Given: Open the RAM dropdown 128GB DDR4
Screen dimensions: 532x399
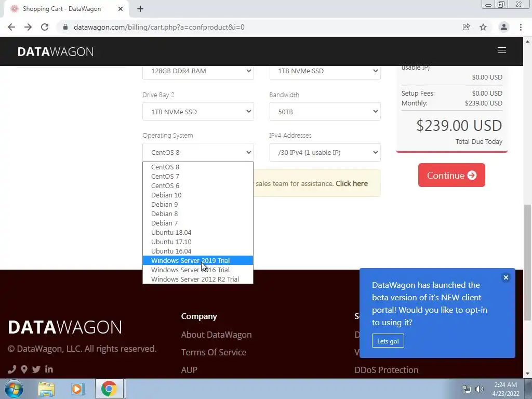Looking at the screenshot, I should [198, 71].
